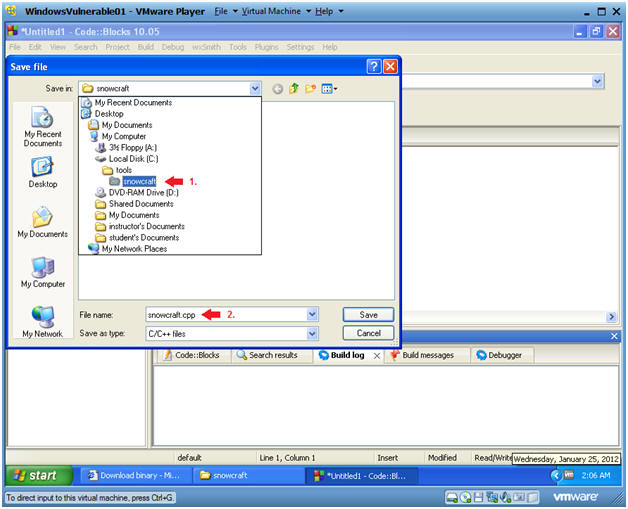Open the Code::Blocks Settings menu
Screen dimensions: 628x509
(x=300, y=47)
